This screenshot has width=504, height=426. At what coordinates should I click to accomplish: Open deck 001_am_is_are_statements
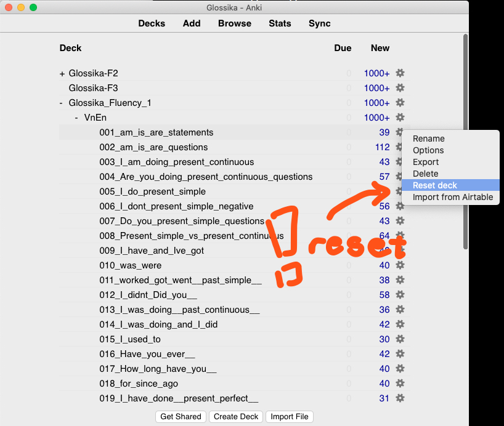156,132
